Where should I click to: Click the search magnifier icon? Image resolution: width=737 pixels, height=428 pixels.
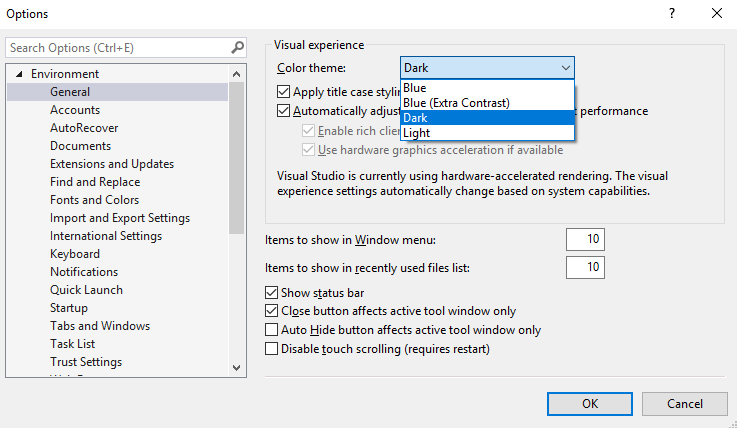[x=237, y=47]
